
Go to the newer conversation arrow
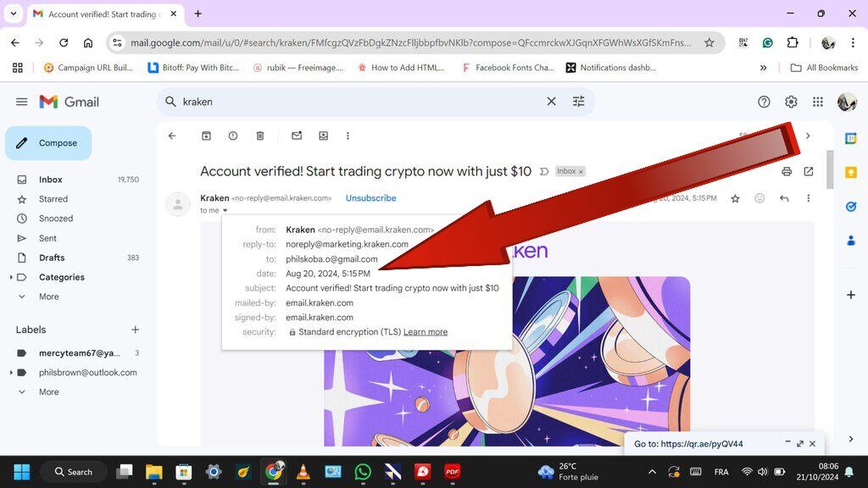[x=808, y=136]
